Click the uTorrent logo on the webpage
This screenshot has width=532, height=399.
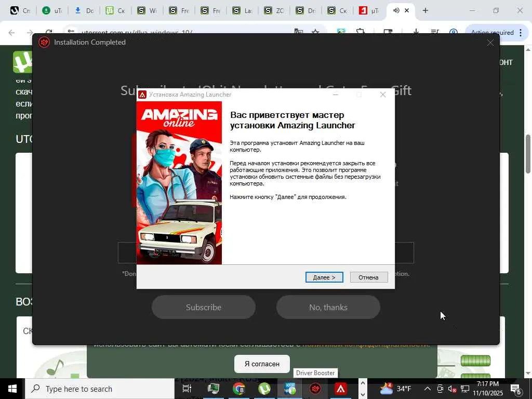coord(22,62)
